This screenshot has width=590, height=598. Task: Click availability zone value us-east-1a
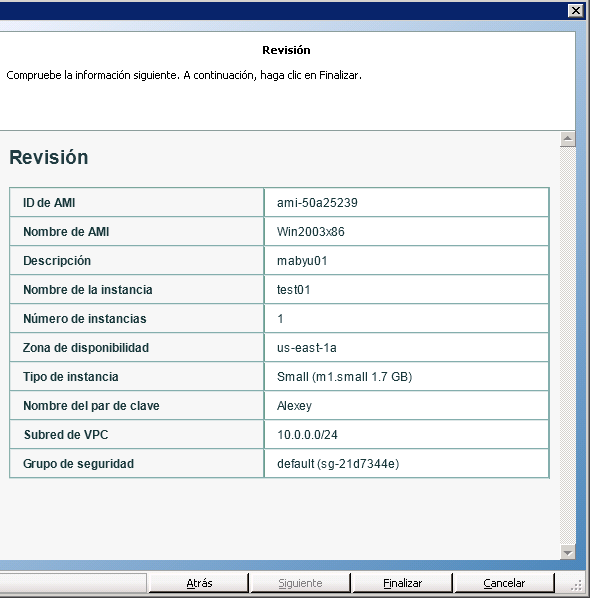[307, 347]
